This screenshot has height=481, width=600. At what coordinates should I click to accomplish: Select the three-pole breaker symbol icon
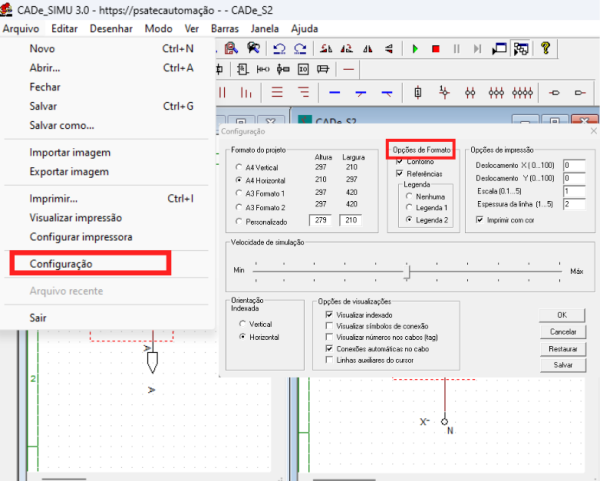coord(496,93)
